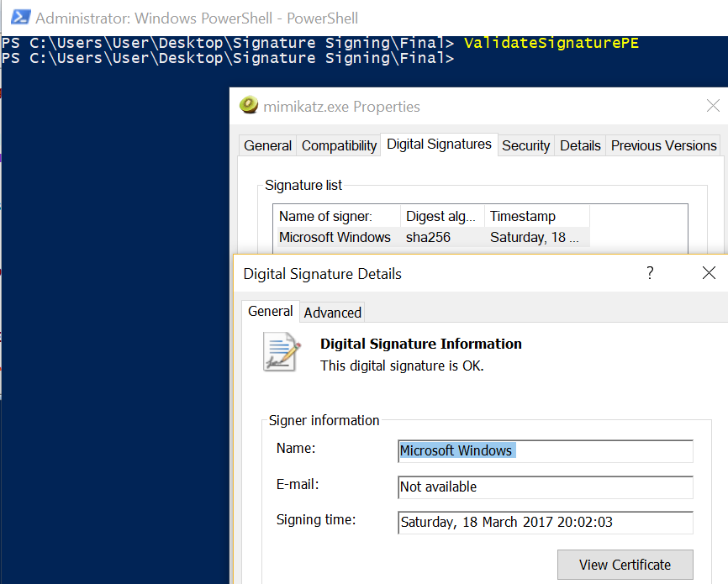Click the PowerShell window icon
The image size is (728, 584).
[21, 17]
